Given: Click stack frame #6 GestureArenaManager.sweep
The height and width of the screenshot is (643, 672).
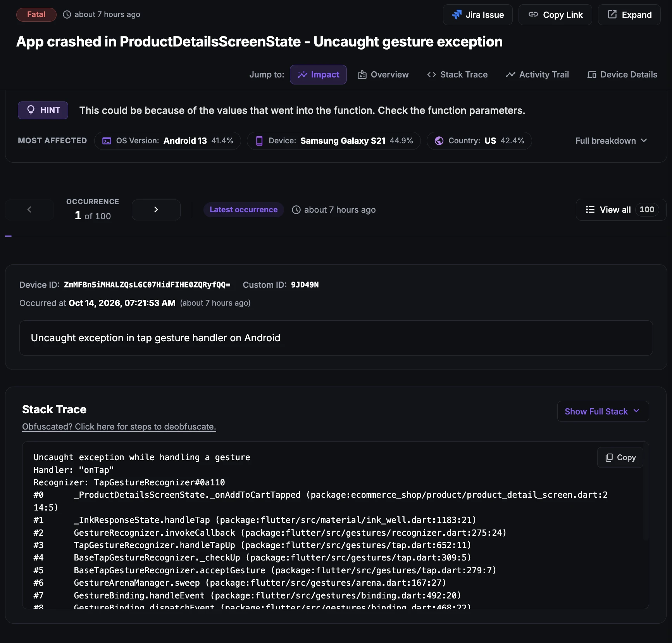Looking at the screenshot, I should click(240, 583).
